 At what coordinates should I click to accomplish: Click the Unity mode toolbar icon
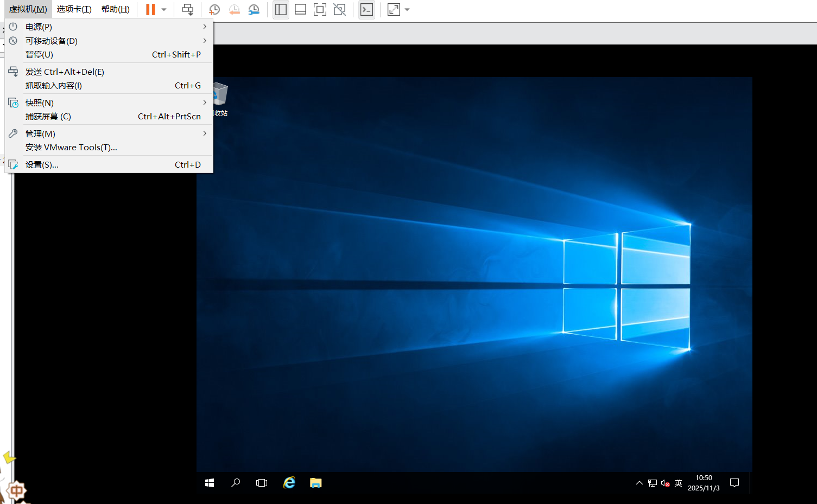click(339, 9)
